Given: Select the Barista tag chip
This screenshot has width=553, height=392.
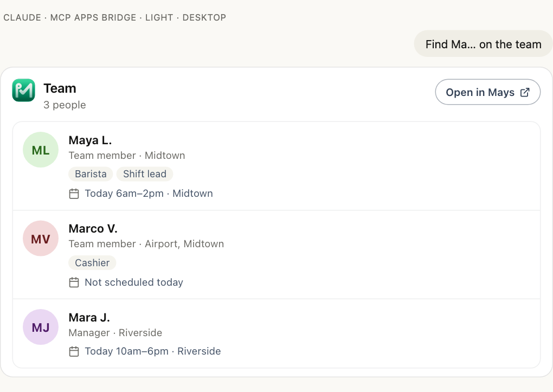Looking at the screenshot, I should (x=91, y=174).
